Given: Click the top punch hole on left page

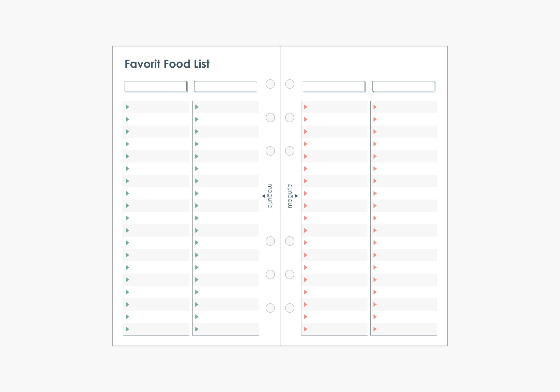Looking at the screenshot, I should coord(270,84).
